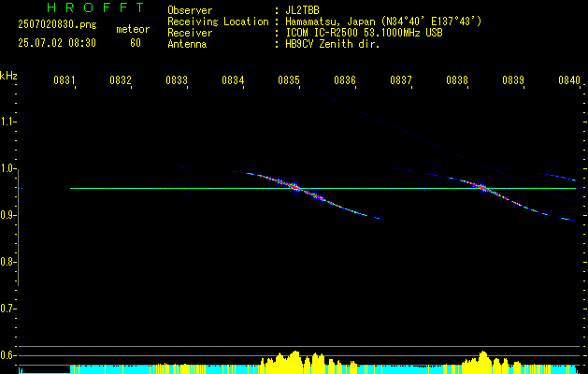
Task: Click the horizontal green carrier line
Action: click(323, 188)
